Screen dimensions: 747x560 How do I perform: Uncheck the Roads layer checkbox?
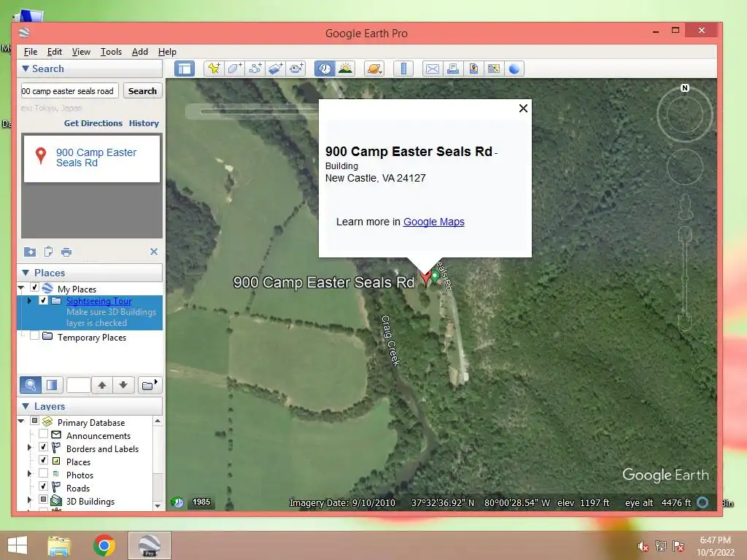[43, 486]
